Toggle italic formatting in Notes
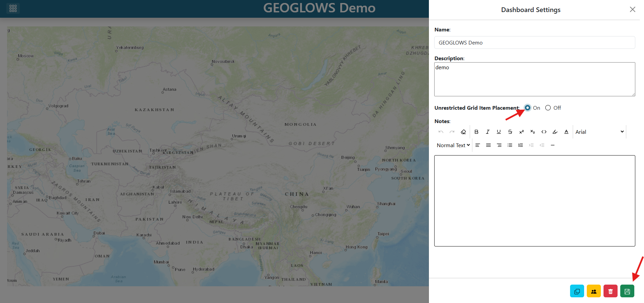This screenshot has height=303, width=644. [x=488, y=132]
